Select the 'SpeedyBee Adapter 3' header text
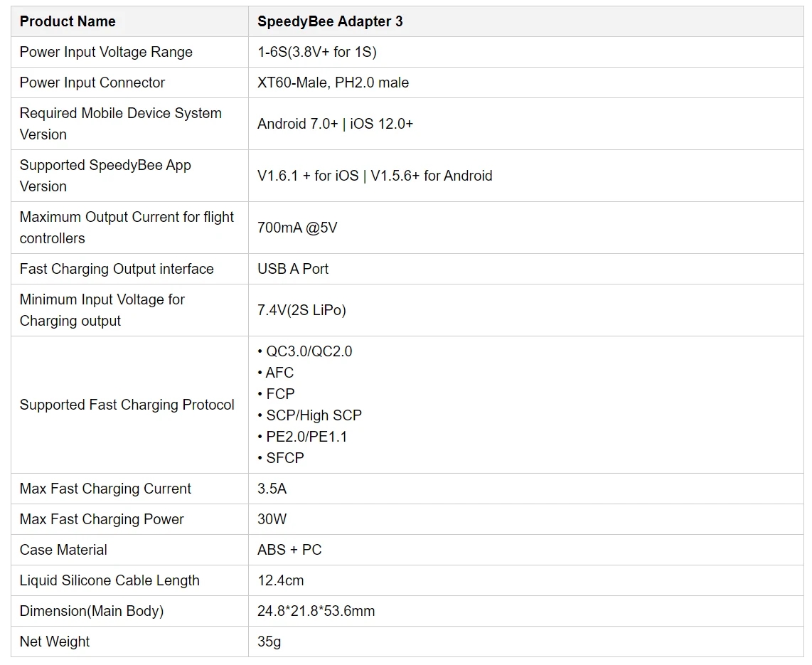Screen dimensions: 812x665 (330, 21)
